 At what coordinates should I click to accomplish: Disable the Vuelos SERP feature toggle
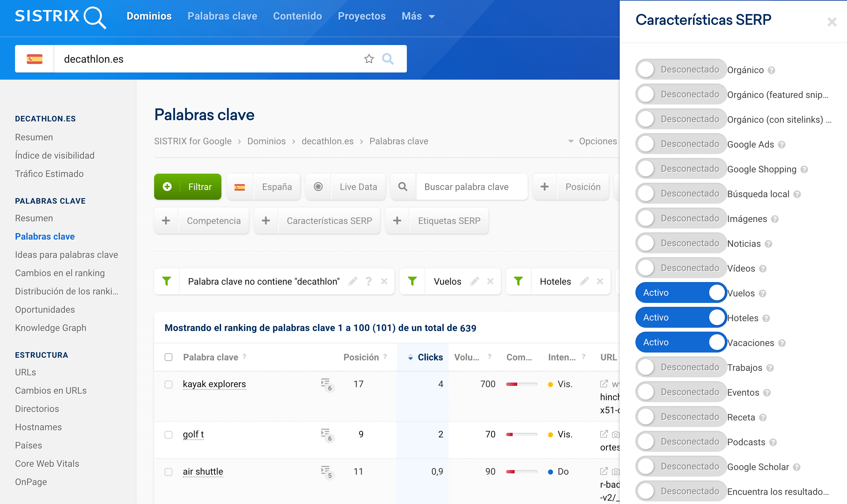pyautogui.click(x=680, y=293)
